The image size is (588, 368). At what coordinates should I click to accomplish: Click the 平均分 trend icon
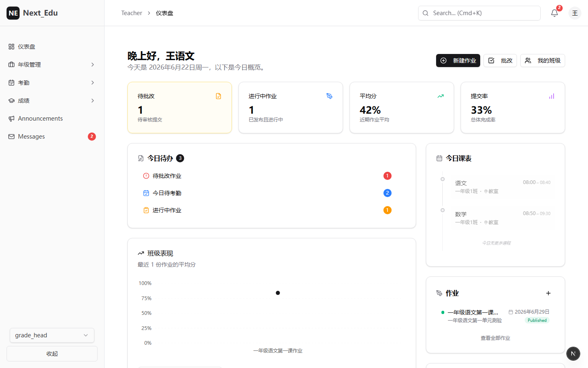441,96
